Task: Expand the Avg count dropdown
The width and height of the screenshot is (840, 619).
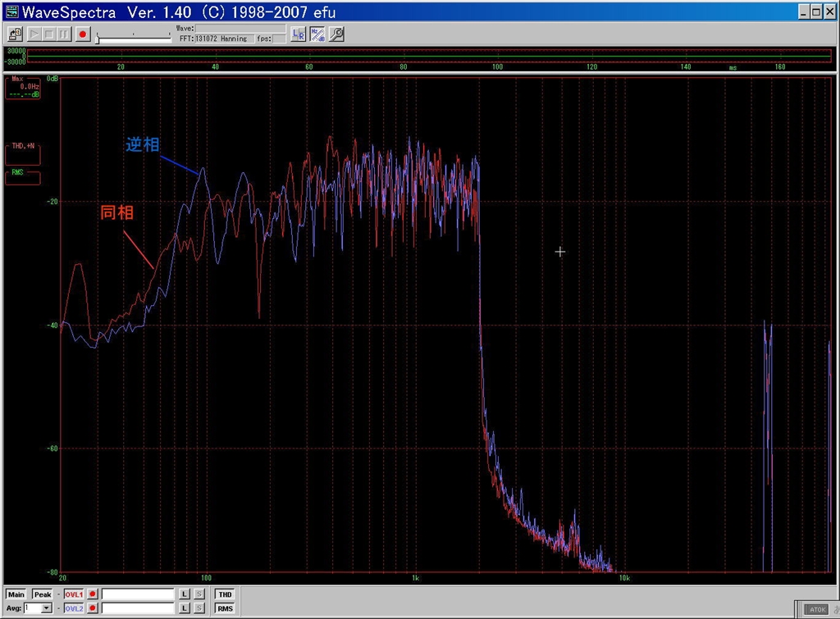Action: coord(47,608)
